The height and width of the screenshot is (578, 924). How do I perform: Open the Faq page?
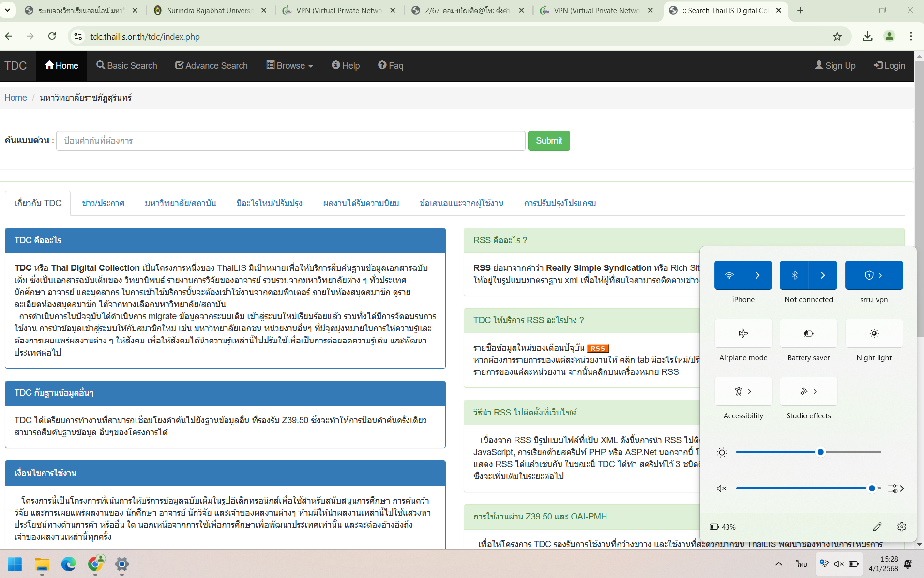(391, 66)
